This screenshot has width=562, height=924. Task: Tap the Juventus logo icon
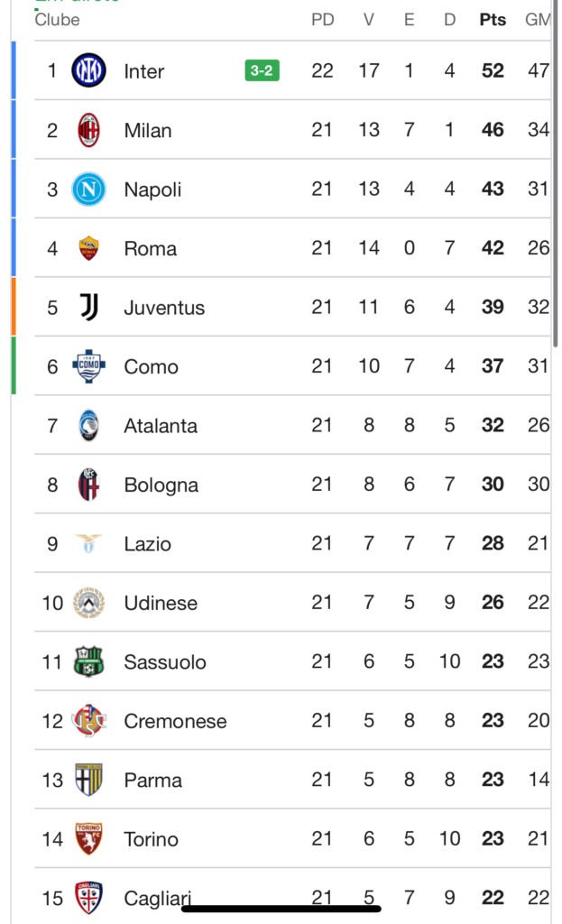coord(88,307)
